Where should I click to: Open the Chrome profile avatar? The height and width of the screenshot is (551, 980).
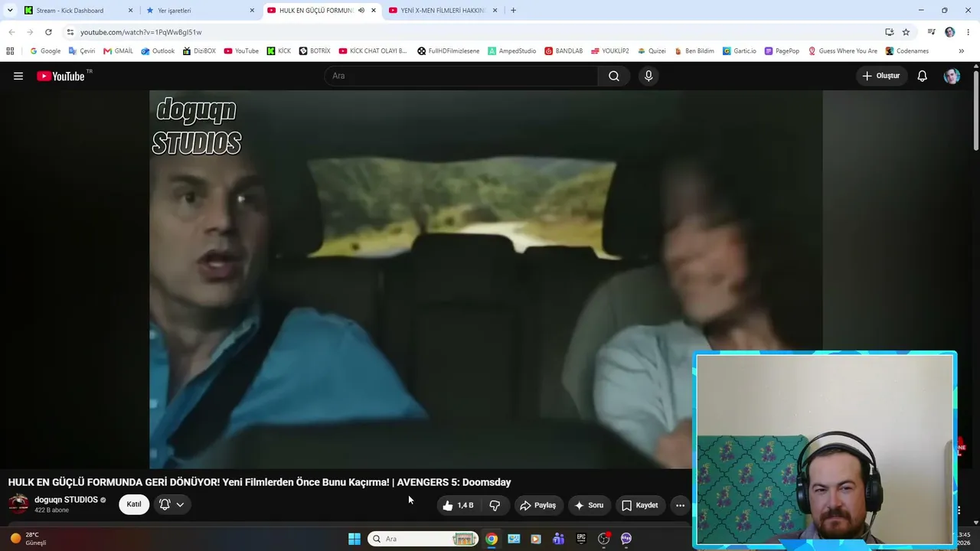tap(950, 32)
